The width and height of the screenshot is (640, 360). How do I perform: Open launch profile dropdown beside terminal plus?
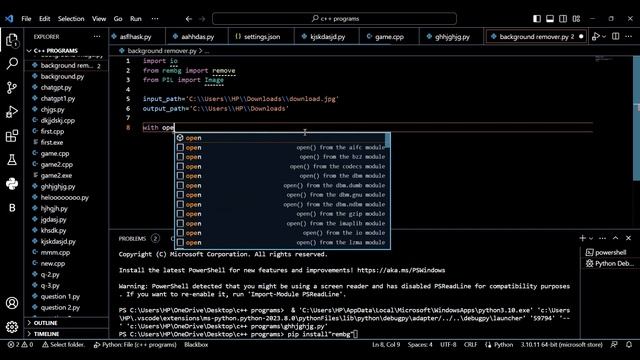pos(591,238)
